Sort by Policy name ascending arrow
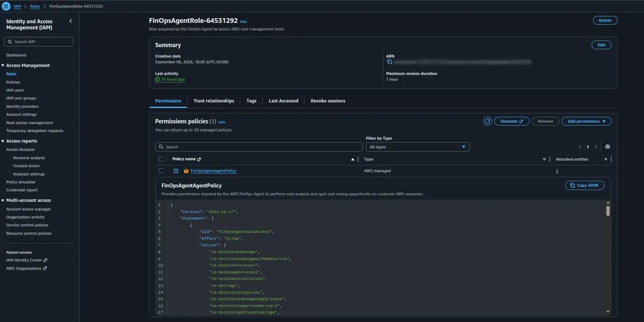 (x=353, y=159)
